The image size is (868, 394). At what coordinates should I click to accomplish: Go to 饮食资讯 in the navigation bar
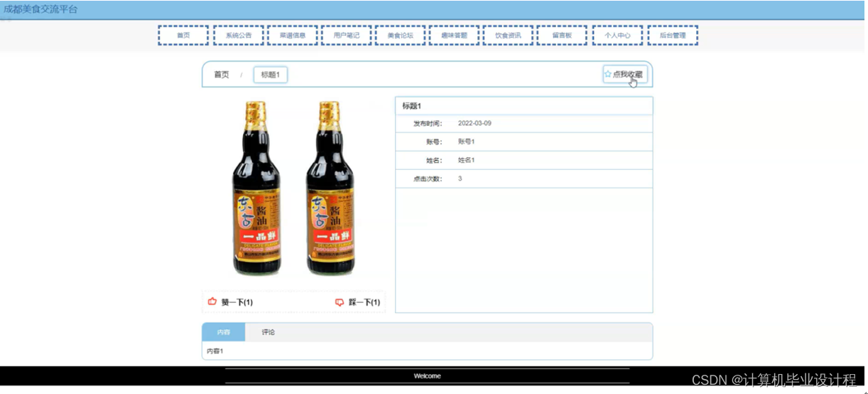pos(508,36)
